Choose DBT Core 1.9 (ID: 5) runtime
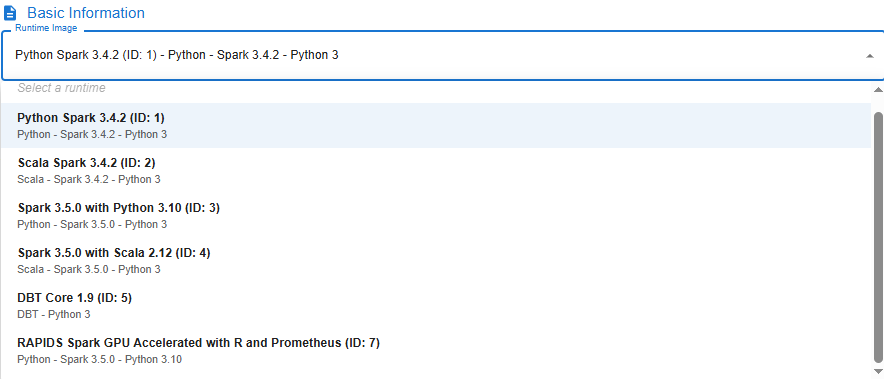884x379 pixels. [x=436, y=305]
